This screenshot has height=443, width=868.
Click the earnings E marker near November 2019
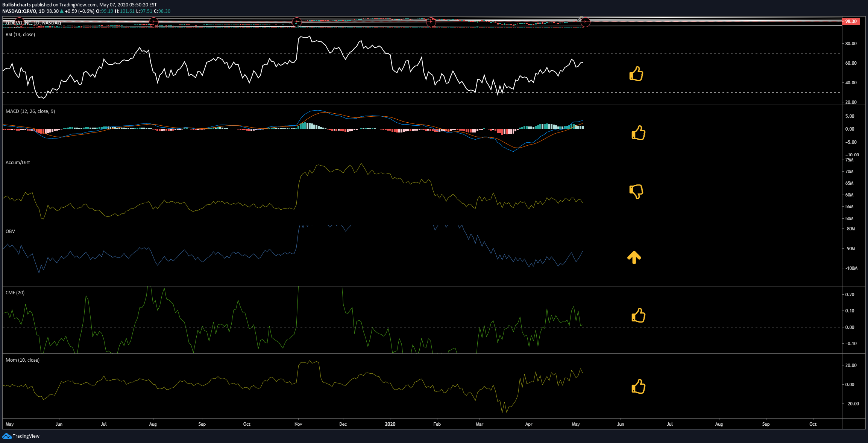(x=297, y=22)
